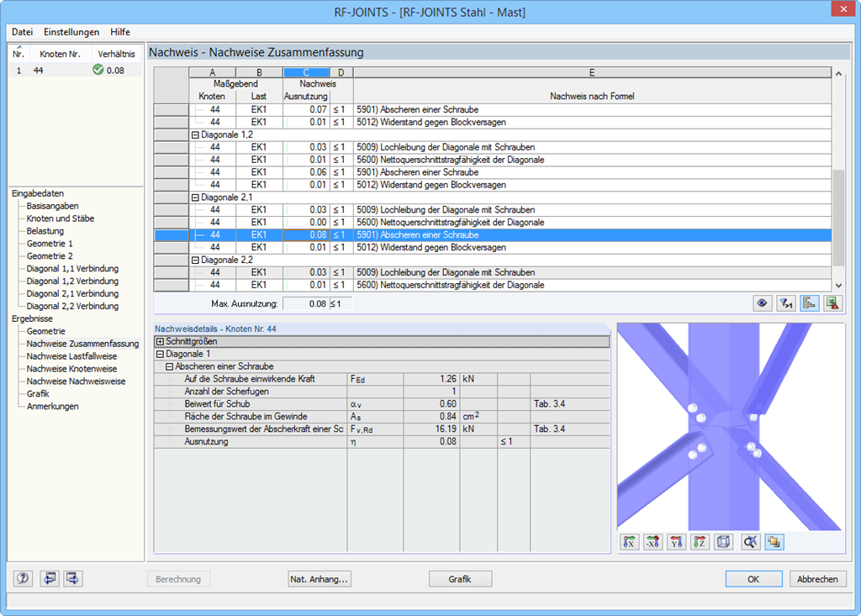The height and width of the screenshot is (616, 861).
Task: Toggle the exceeding ratio filter icon
Action: [786, 303]
